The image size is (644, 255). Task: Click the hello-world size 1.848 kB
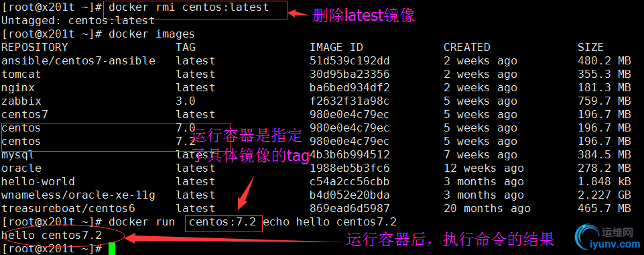604,181
